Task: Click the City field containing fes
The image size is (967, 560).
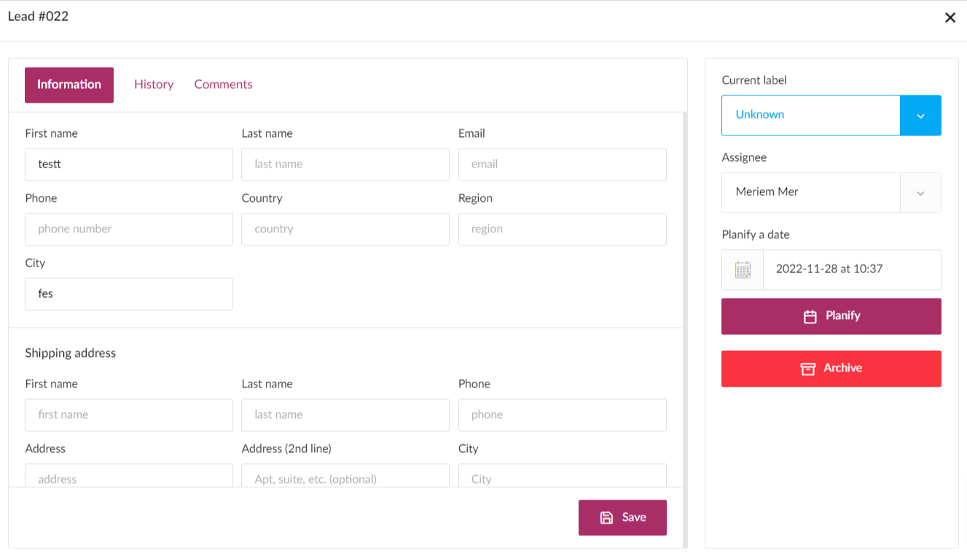Action: 129,294
